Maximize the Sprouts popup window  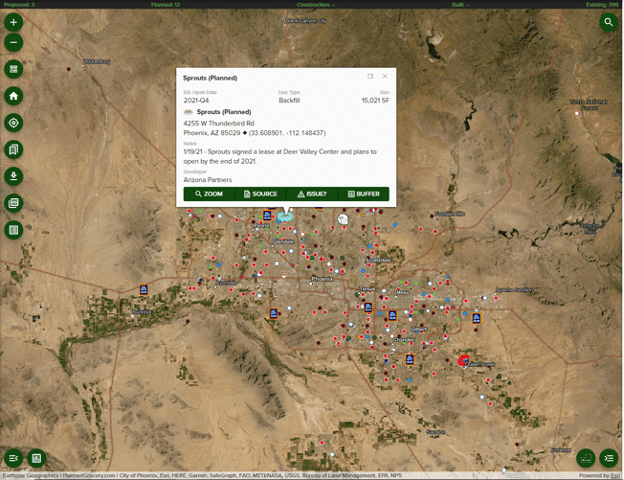click(x=370, y=76)
